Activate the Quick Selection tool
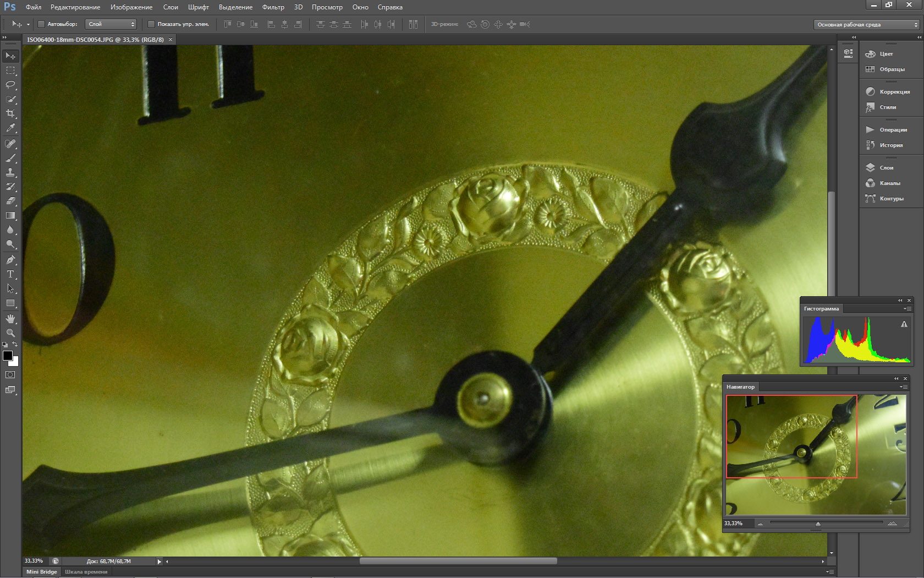Viewport: 924px width, 578px height. 10,99
